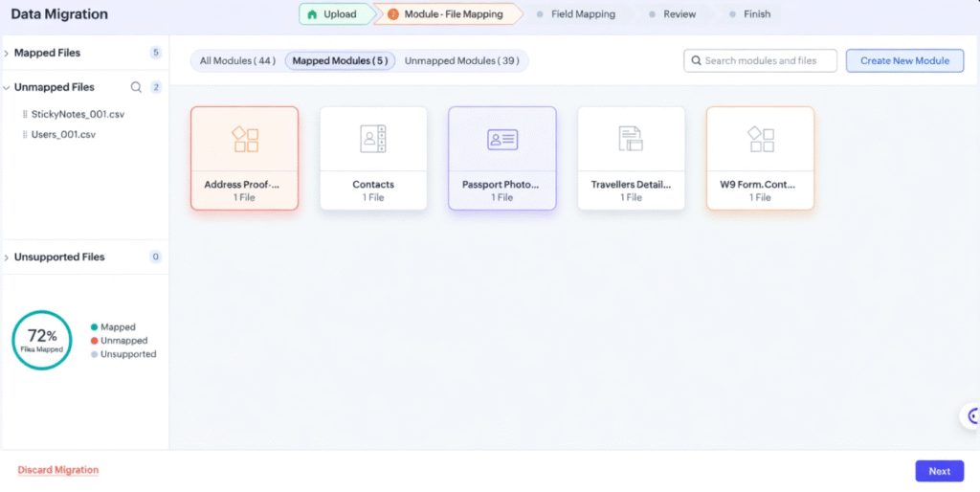Click the Travellers Detail document icon
The width and height of the screenshot is (980, 492).
tap(631, 139)
